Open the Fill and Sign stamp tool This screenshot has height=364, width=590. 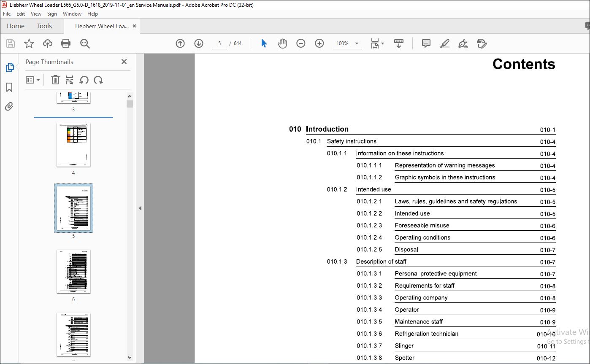click(482, 43)
